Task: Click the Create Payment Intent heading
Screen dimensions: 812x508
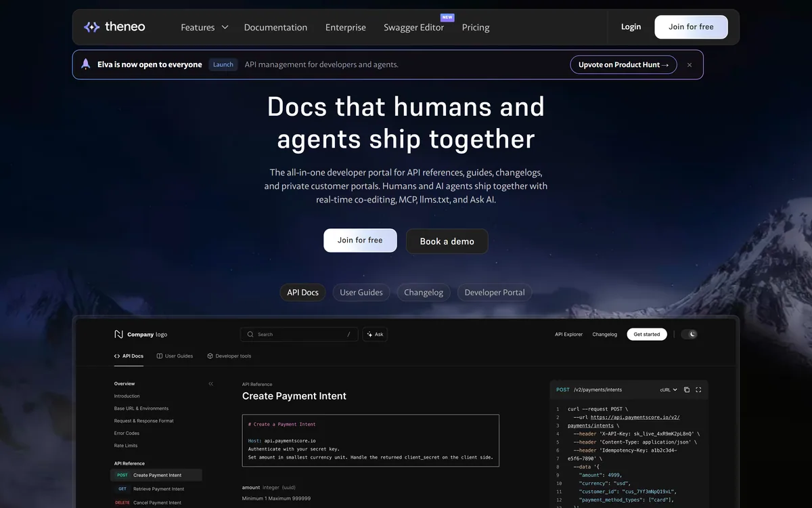Action: [x=294, y=396]
